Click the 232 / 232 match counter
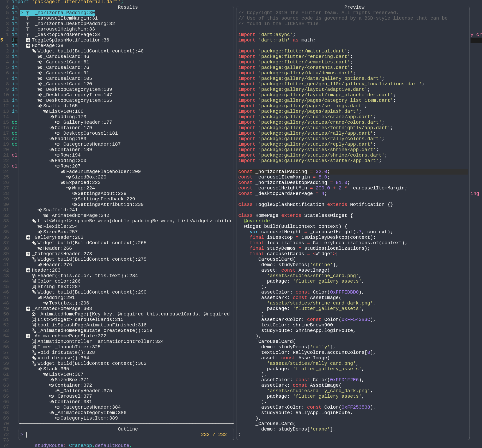482x448 pixels. (x=214, y=435)
